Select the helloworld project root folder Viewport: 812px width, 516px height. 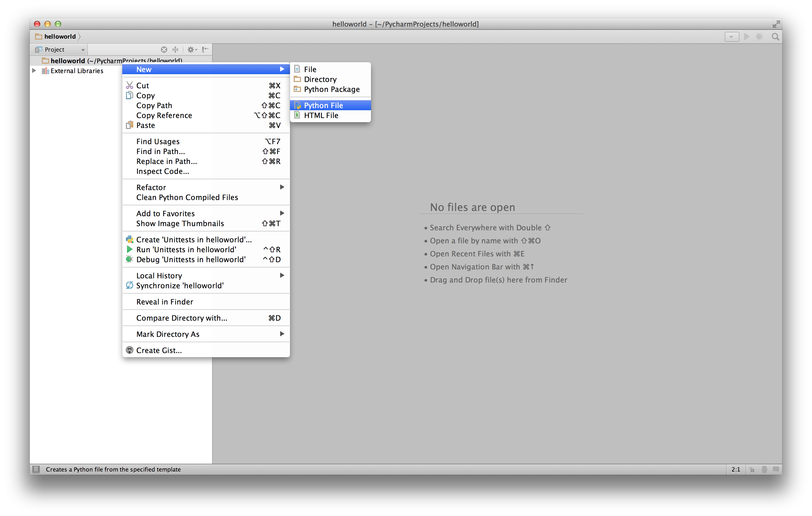coord(67,61)
